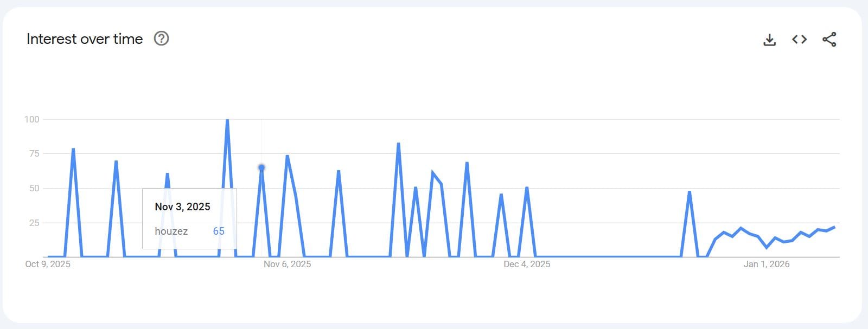Select the Nov 3 tooltip box

[x=189, y=218]
